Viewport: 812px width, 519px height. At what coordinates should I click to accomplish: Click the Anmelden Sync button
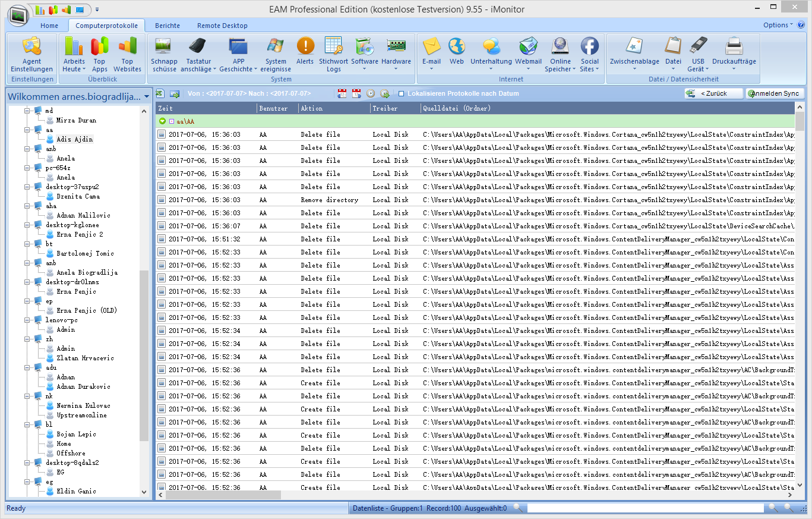[776, 93]
